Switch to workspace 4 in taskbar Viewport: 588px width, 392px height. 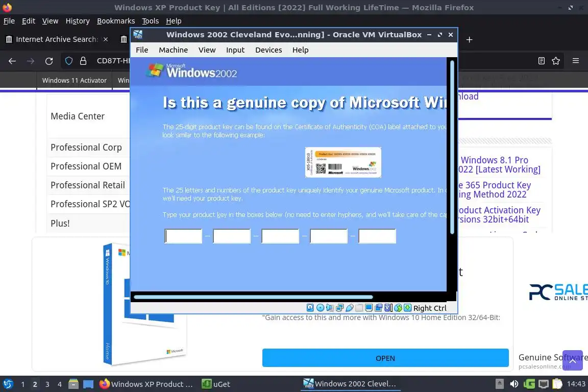pyautogui.click(x=60, y=384)
